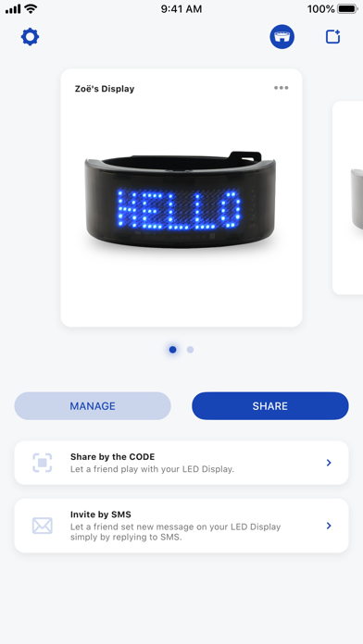Tap the Wi-Fi indicator in status bar
The width and height of the screenshot is (363, 644).
click(x=31, y=8)
